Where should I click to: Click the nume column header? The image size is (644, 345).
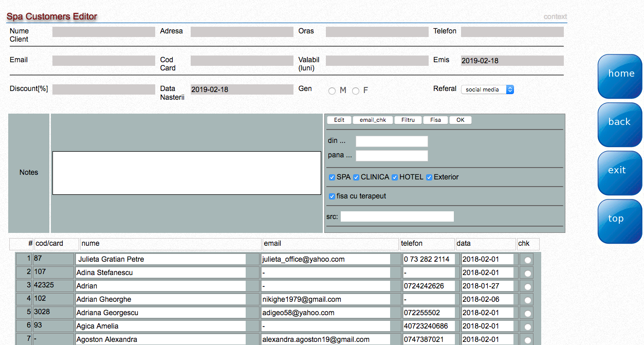(x=171, y=244)
